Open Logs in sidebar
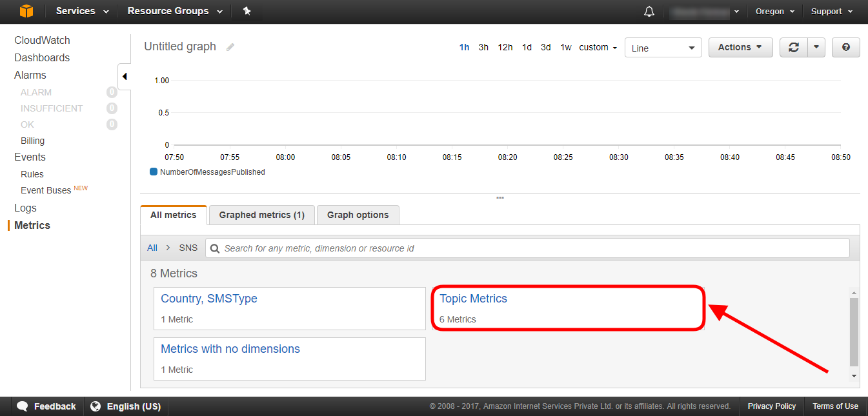Viewport: 868px width, 416px height. (x=25, y=208)
